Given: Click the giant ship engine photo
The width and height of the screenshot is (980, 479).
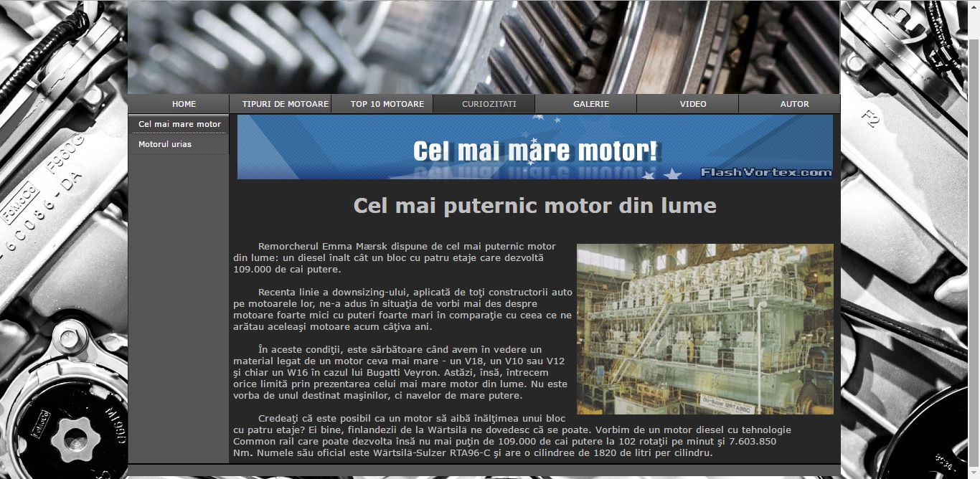Looking at the screenshot, I should coord(705,328).
